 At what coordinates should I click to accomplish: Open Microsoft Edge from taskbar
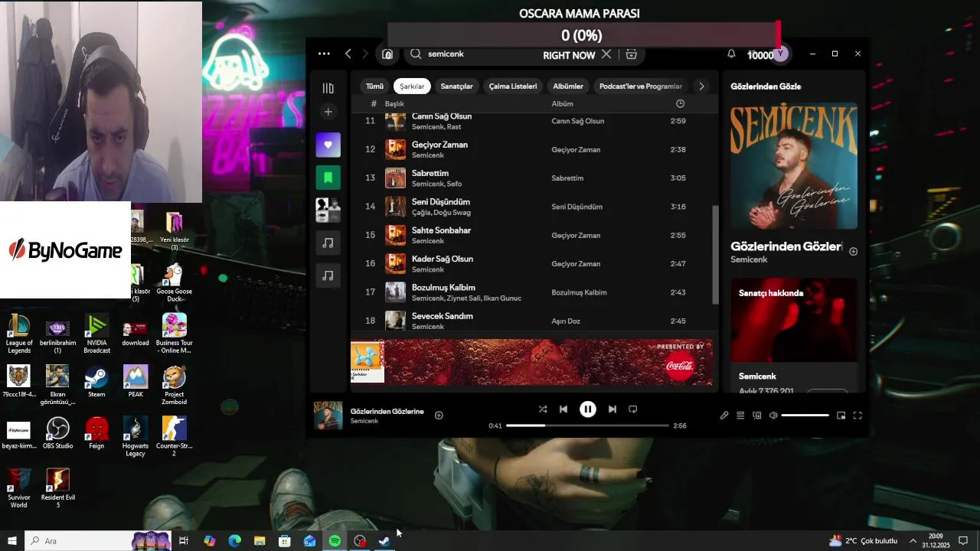click(234, 541)
